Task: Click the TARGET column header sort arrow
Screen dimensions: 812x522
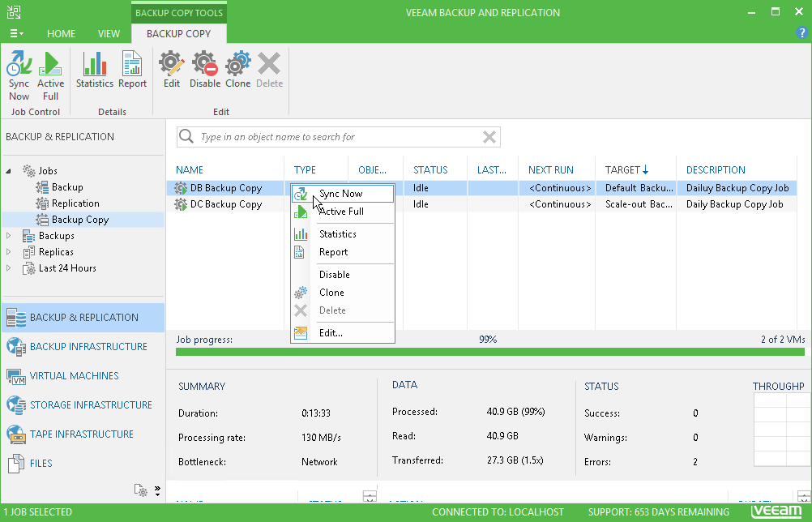Action: 645,170
